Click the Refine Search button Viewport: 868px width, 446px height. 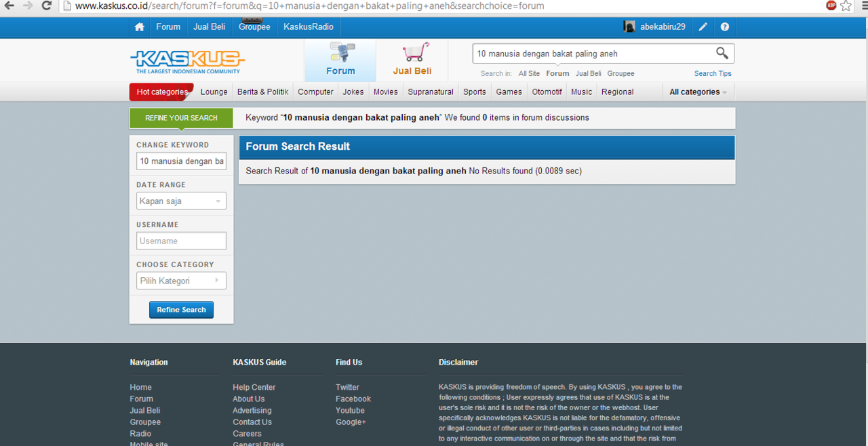tap(182, 310)
